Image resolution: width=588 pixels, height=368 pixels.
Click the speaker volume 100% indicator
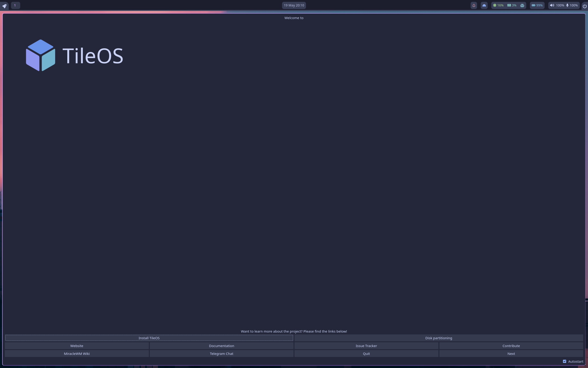coord(557,5)
